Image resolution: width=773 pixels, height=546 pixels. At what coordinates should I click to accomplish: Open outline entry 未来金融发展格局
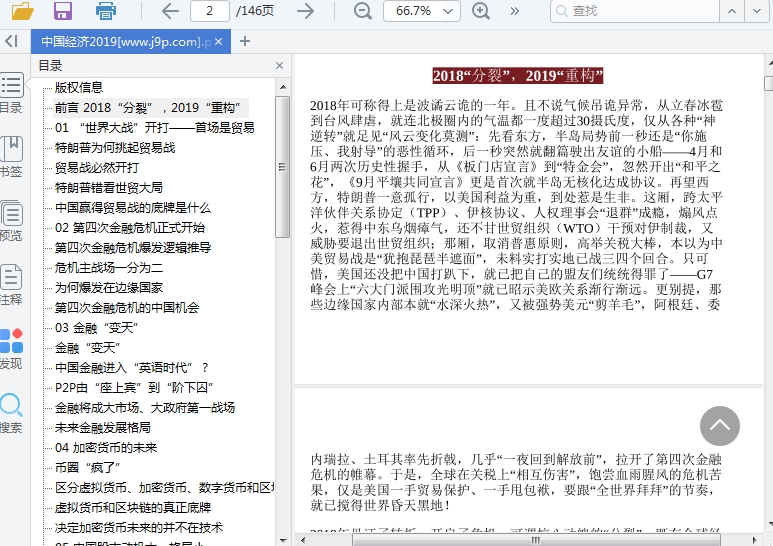click(x=103, y=428)
